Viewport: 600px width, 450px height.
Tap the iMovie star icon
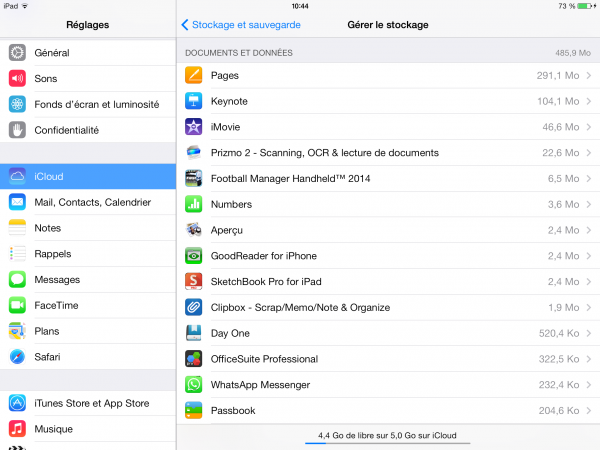pos(194,127)
